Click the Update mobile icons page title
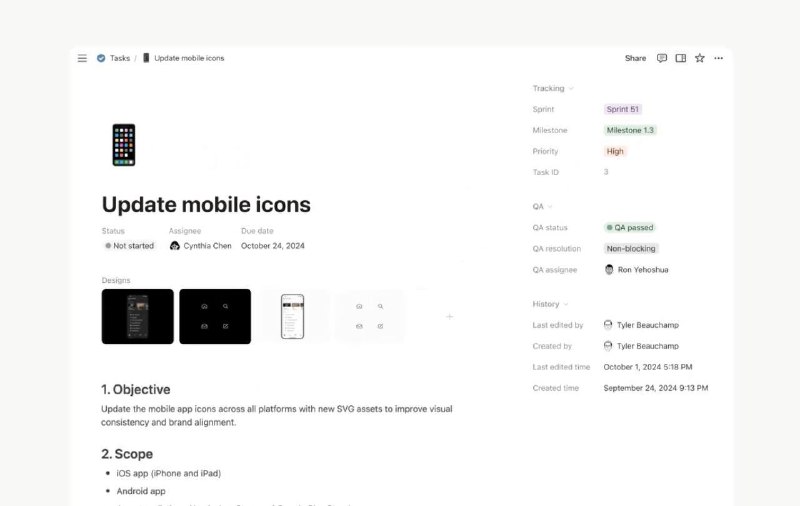This screenshot has width=800, height=506. (206, 205)
